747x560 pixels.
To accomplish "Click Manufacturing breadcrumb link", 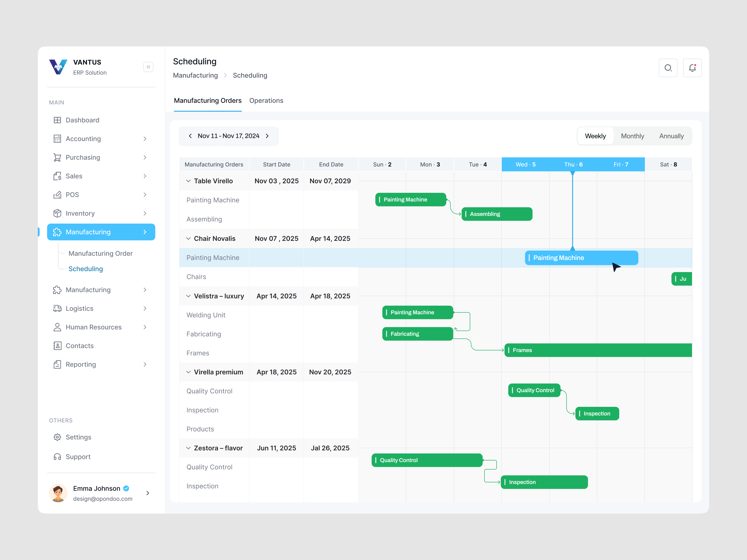I will (x=195, y=75).
